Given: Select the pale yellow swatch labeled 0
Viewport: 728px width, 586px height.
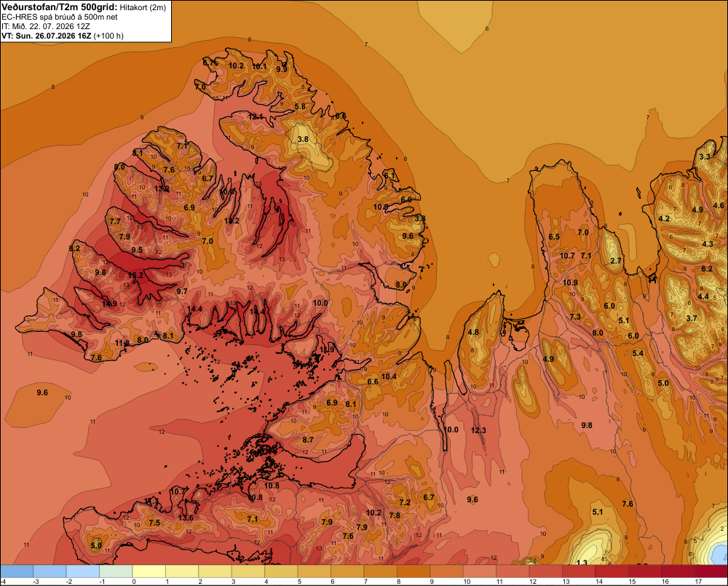Looking at the screenshot, I should tap(149, 571).
